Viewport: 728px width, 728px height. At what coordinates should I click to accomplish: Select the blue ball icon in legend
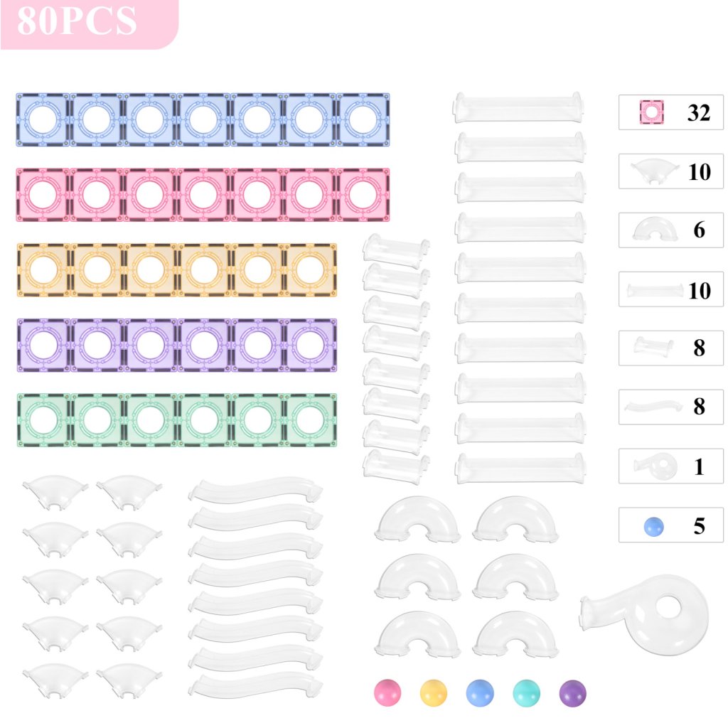click(653, 526)
